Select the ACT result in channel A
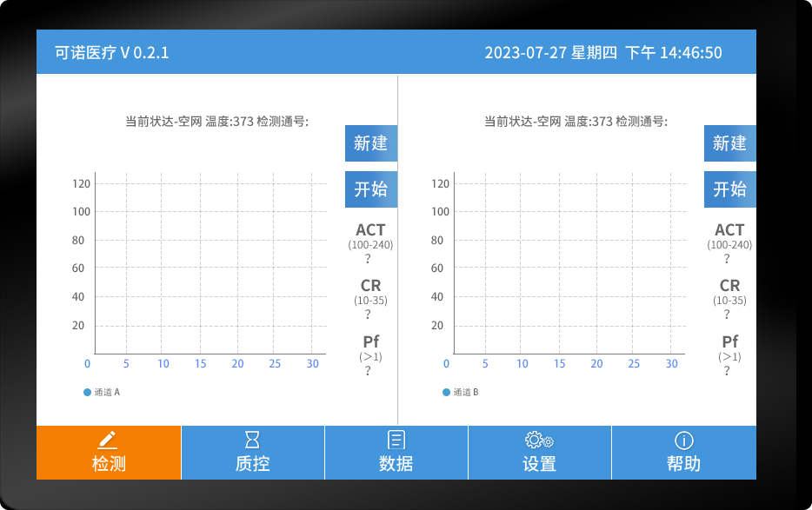Image resolution: width=812 pixels, height=510 pixels. pos(370,230)
